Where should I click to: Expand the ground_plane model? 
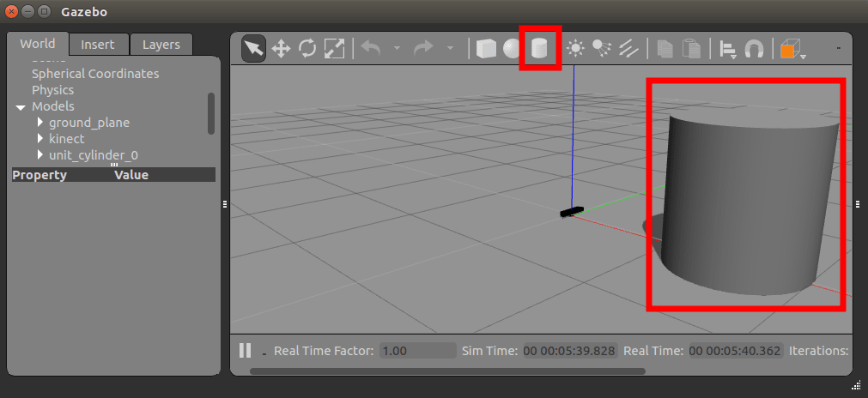tap(40, 122)
